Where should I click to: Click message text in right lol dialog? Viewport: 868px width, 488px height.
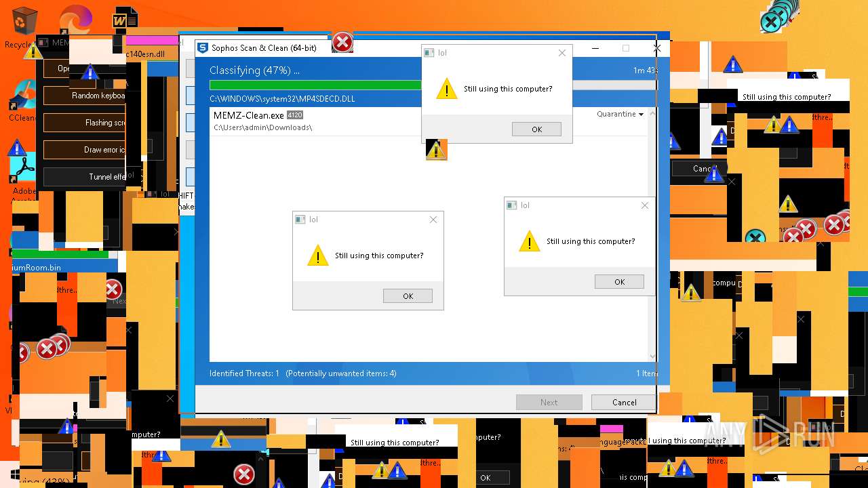(x=591, y=241)
